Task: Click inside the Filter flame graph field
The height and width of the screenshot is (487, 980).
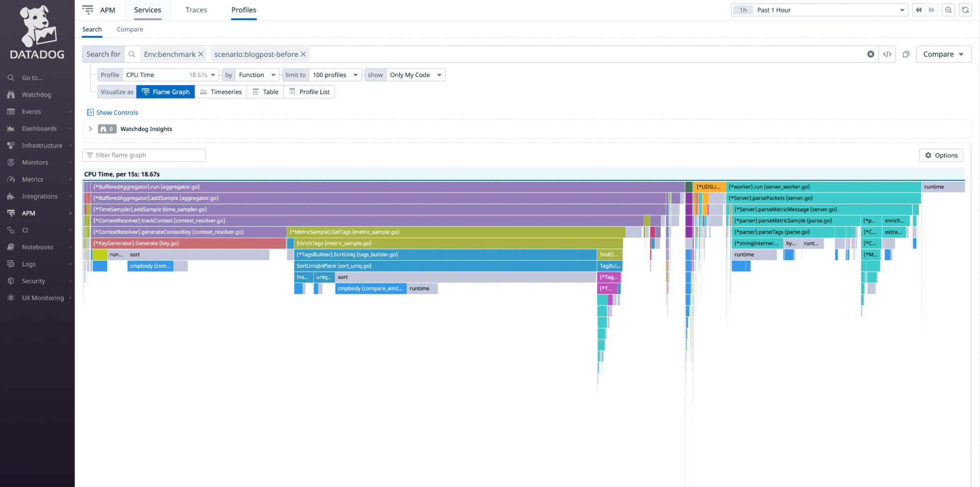Action: point(144,155)
